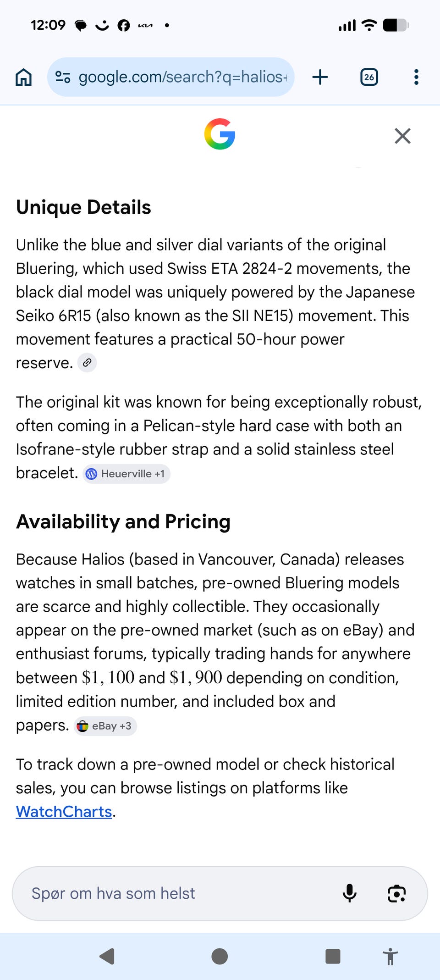Close the AI overview panel
Viewport: 440px width, 980px height.
402,136
